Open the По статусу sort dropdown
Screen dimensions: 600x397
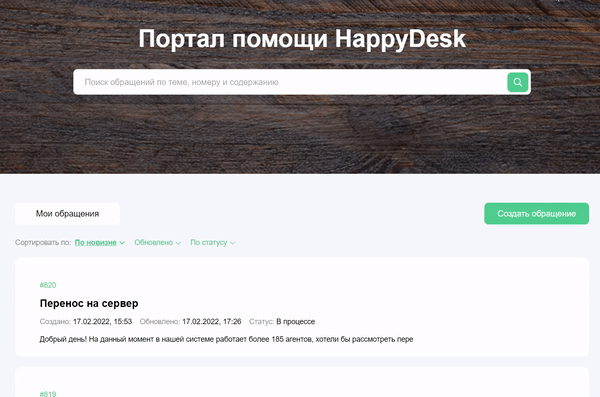click(x=213, y=242)
